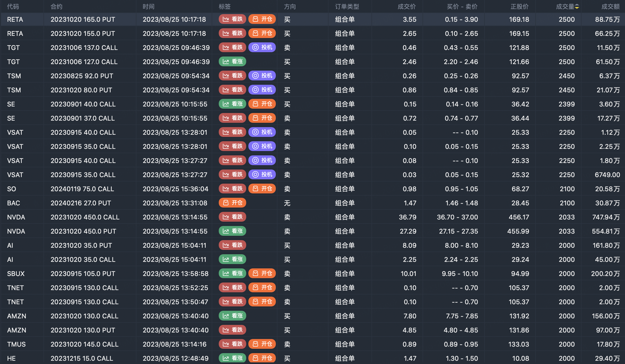
Task: Sort by the 时间 column header
Action: pyautogui.click(x=148, y=7)
